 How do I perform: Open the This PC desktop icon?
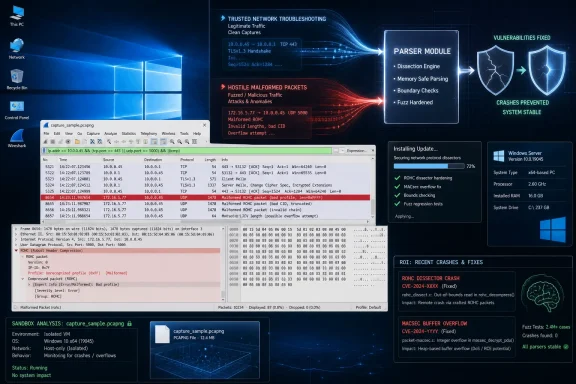(x=17, y=15)
